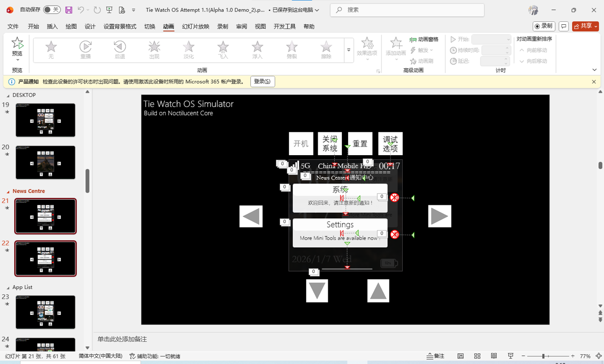Select slide 22 thumbnail in the panel
The height and width of the screenshot is (364, 604).
pyautogui.click(x=46, y=258)
